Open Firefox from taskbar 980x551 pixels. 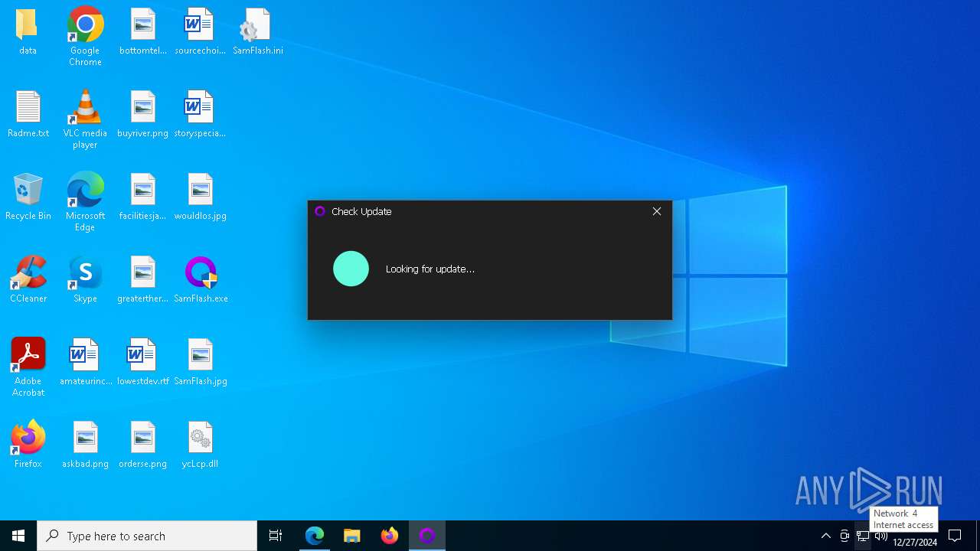tap(390, 536)
